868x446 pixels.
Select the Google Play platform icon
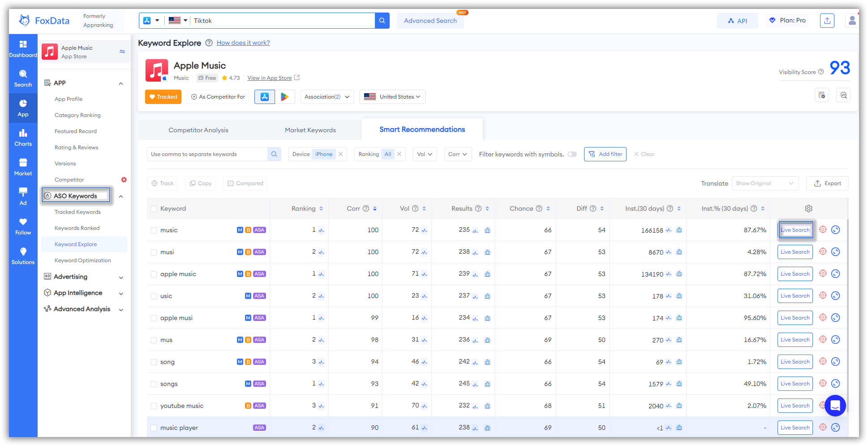[285, 97]
